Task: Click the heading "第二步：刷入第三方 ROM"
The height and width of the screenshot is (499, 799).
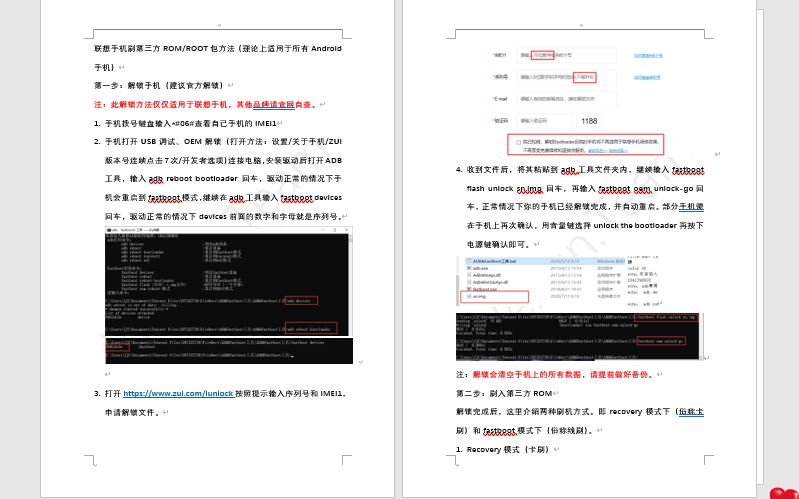Action: [504, 393]
